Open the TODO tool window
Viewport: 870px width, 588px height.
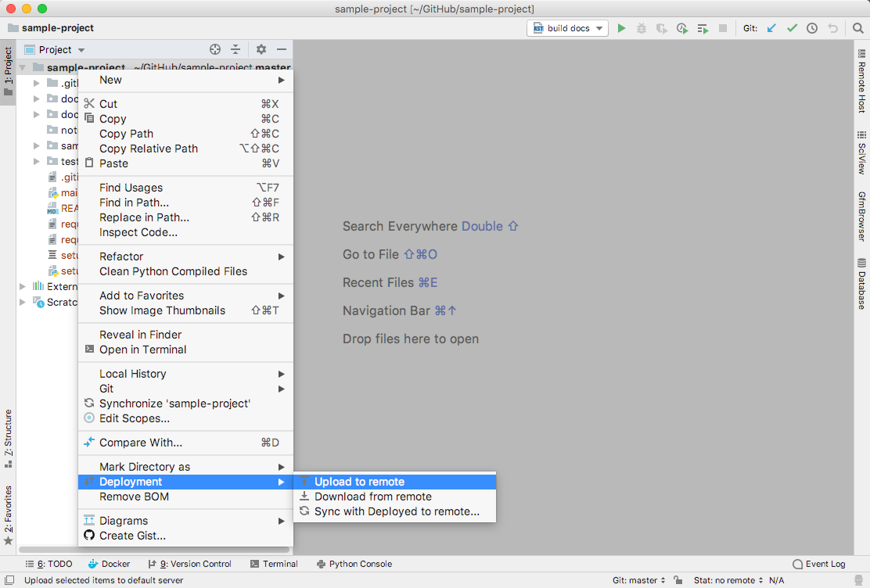49,564
